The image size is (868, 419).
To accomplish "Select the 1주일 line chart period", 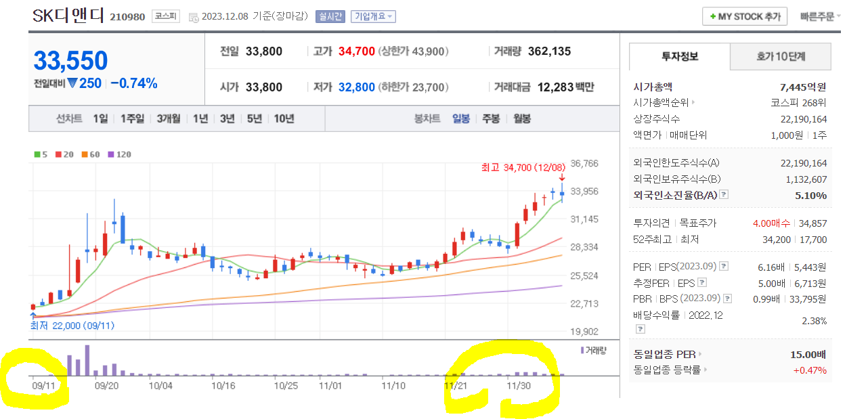I will [x=132, y=118].
